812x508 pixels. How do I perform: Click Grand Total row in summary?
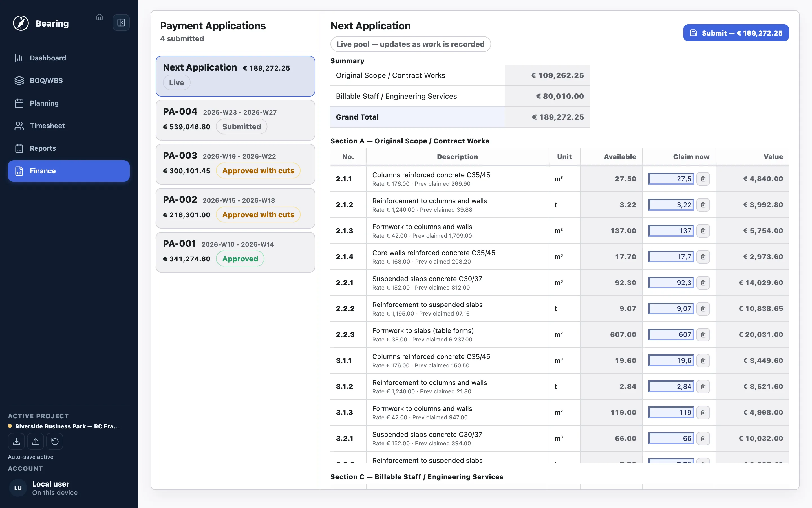(460, 117)
